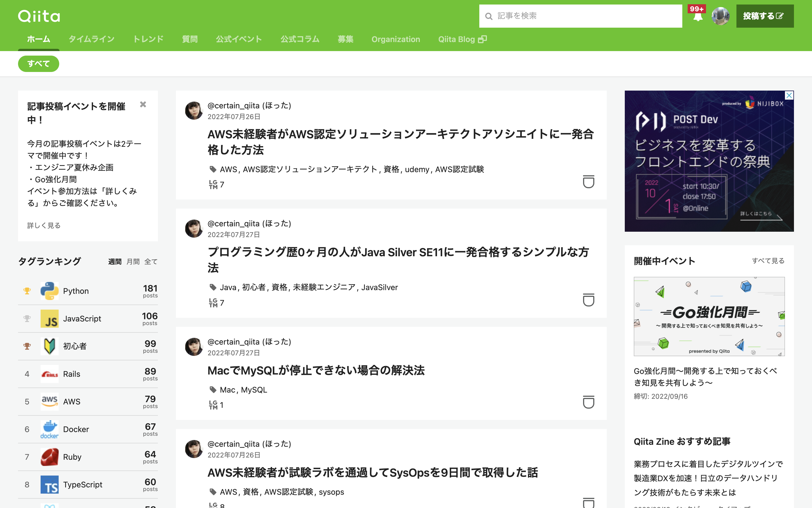Open すべて見る for 開催中イベント
The width and height of the screenshot is (812, 508).
click(x=768, y=261)
